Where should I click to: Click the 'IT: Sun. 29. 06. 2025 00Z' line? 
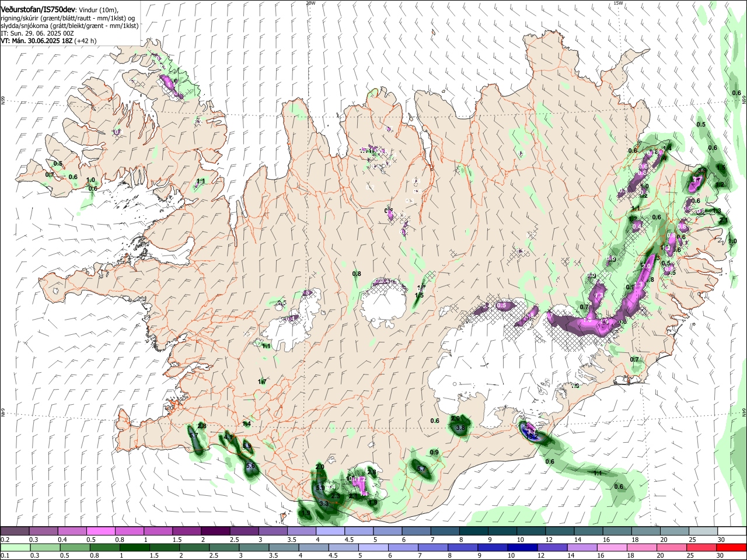(37, 33)
